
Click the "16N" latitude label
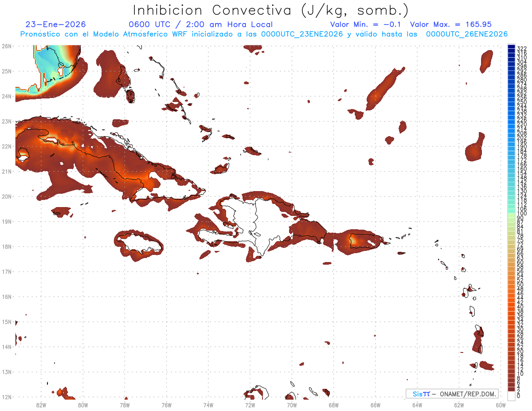[7, 297]
